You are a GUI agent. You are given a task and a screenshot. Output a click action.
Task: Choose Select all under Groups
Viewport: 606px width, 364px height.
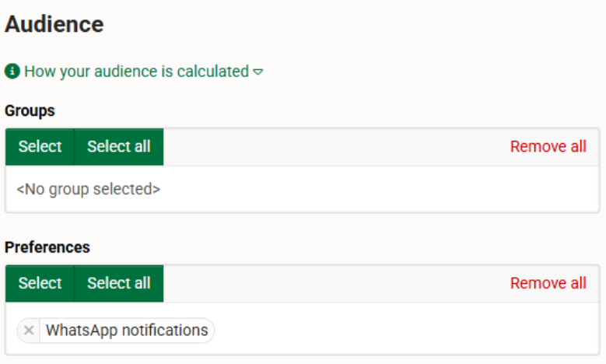pos(119,147)
